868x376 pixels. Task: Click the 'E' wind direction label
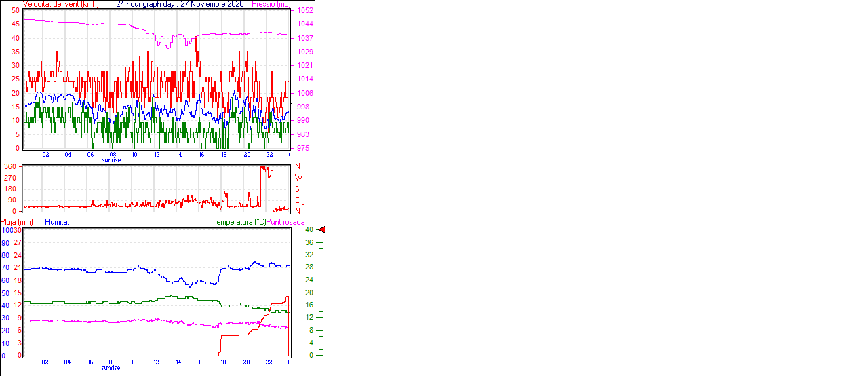click(297, 200)
